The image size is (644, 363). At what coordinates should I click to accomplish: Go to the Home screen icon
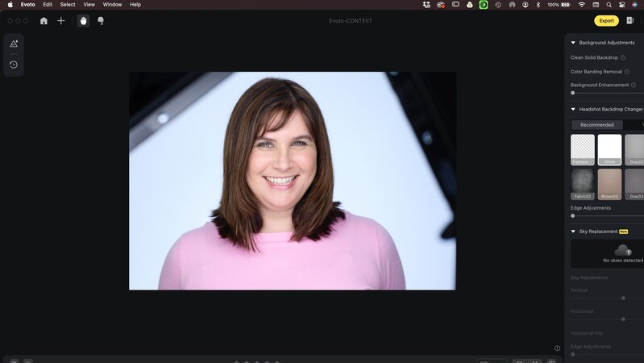pos(44,21)
